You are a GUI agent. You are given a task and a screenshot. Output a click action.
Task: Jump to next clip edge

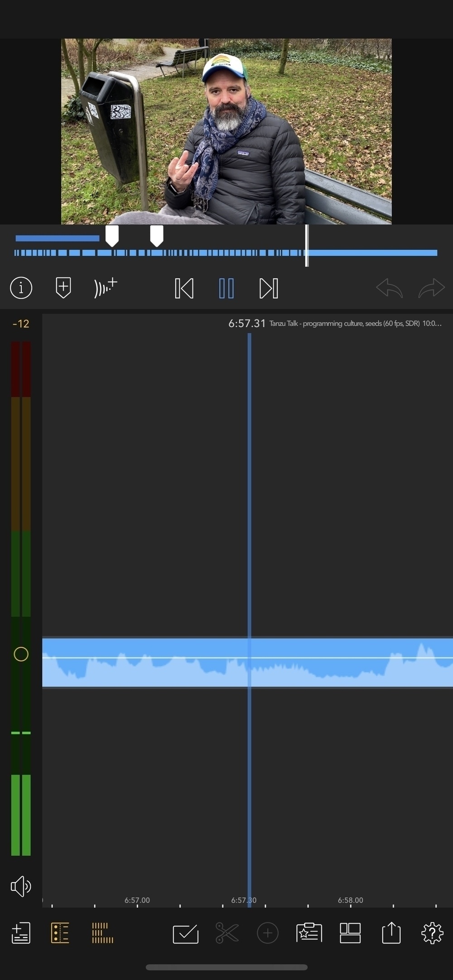(x=269, y=288)
